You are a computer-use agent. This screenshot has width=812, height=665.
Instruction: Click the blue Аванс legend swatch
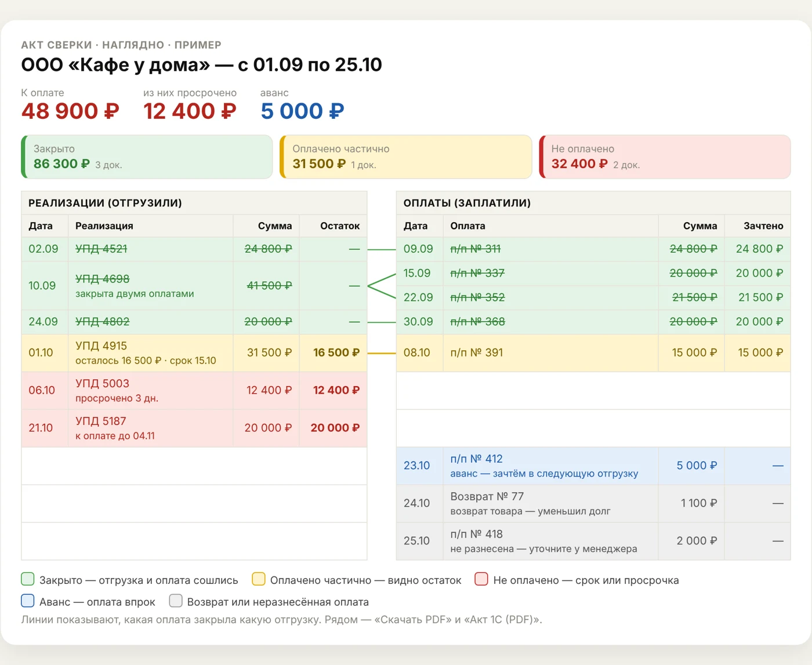coord(28,601)
